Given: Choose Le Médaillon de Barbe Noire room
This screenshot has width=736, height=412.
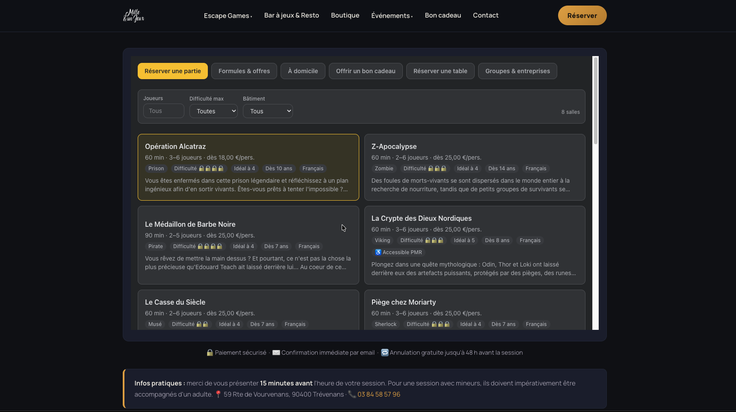Looking at the screenshot, I should click(248, 245).
